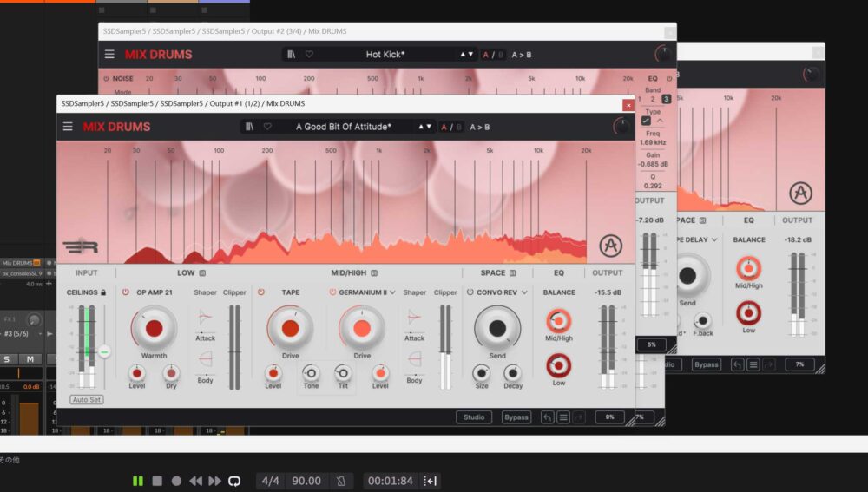Toggle the loop icon in transport bar

pos(233,481)
